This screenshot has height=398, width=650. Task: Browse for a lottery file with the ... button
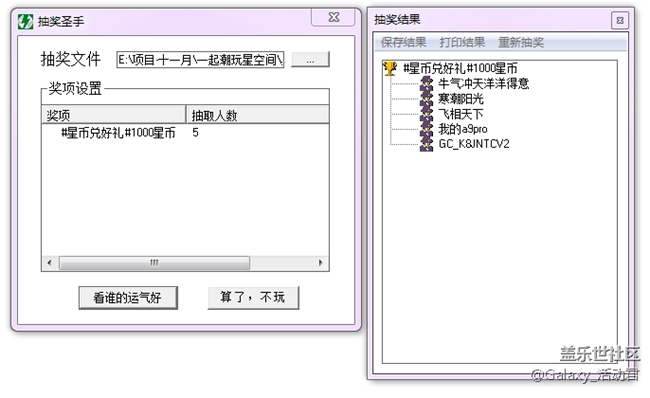pyautogui.click(x=310, y=59)
